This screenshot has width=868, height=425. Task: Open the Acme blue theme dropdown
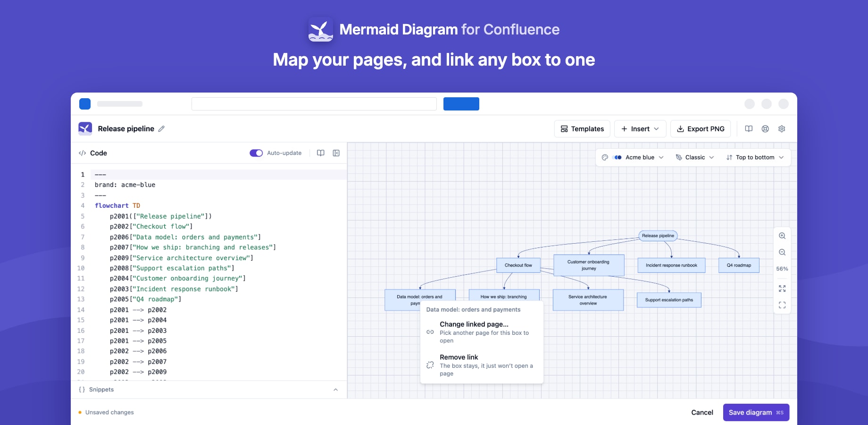click(633, 157)
